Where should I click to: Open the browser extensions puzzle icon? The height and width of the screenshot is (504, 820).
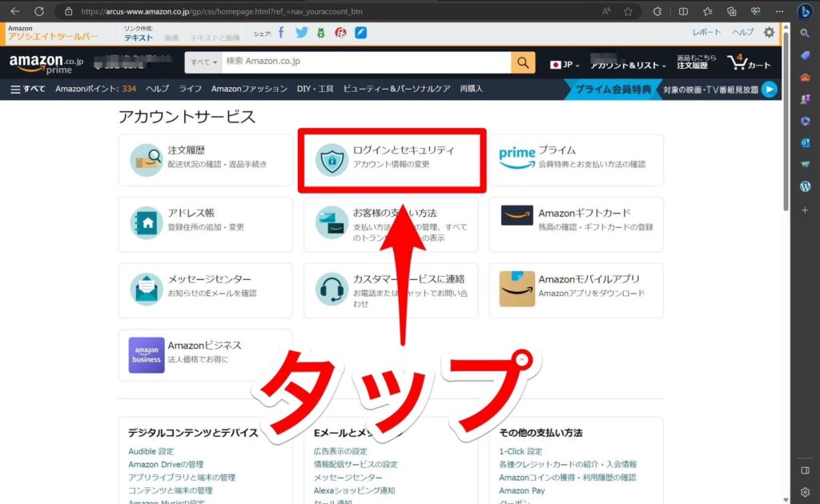pos(657,11)
